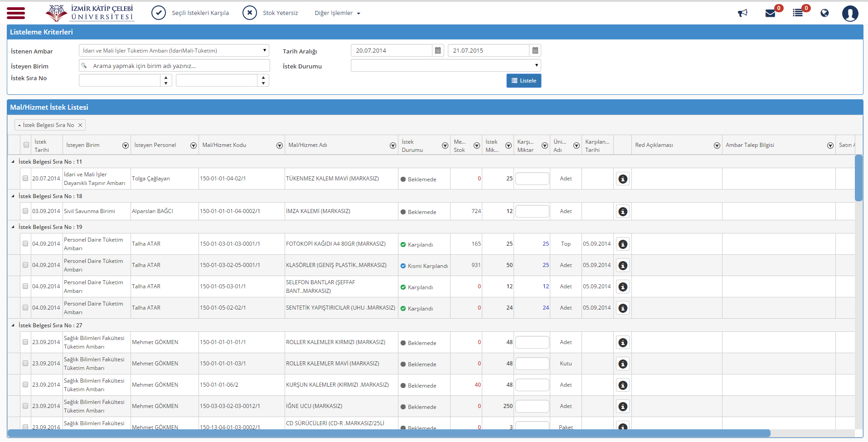
Task: Click the horizontal scrollbar of the list
Action: tap(389, 433)
